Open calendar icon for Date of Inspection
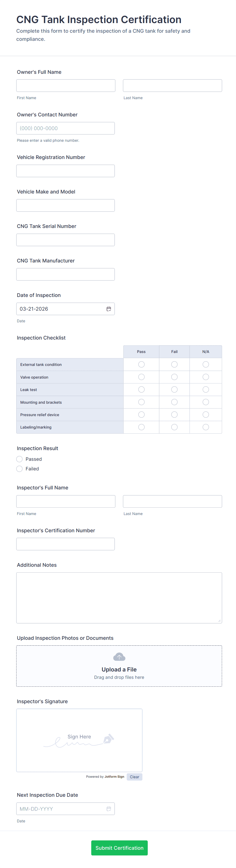Viewport: 236px width, 868px height. 109,309
